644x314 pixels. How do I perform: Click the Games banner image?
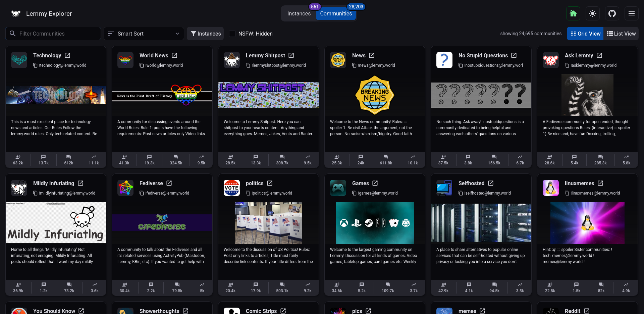click(x=375, y=223)
